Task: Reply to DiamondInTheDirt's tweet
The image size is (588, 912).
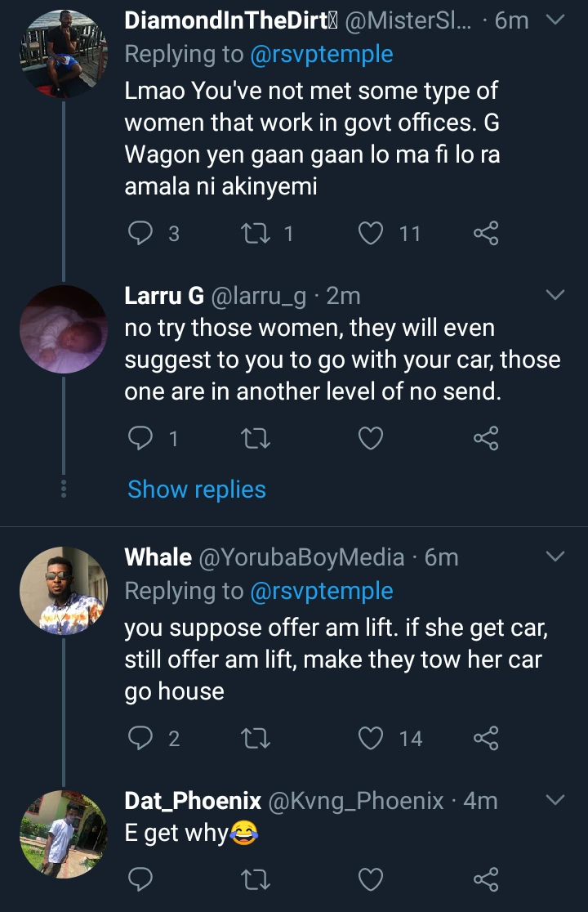Action: (142, 235)
